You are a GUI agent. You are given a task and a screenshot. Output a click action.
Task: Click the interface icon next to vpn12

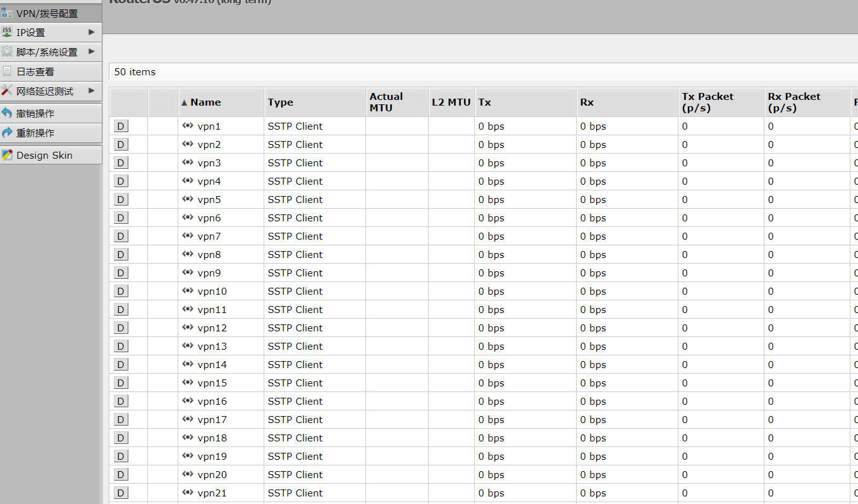tap(188, 327)
